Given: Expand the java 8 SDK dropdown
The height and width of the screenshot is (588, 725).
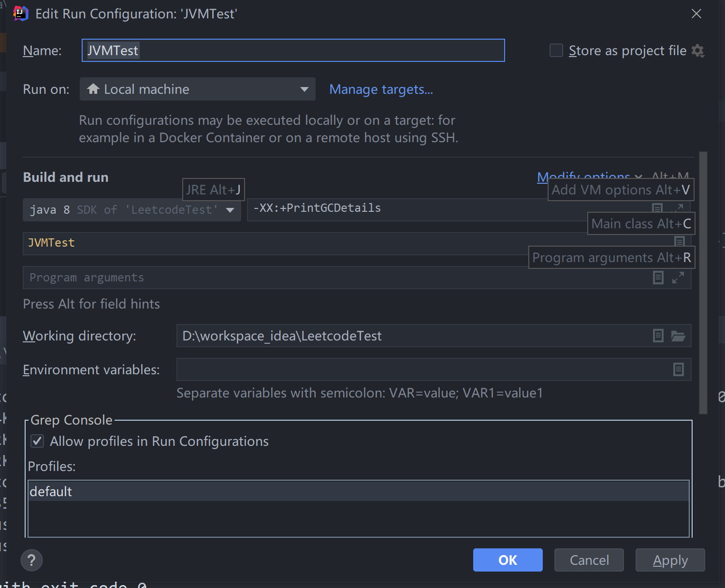Looking at the screenshot, I should (230, 210).
